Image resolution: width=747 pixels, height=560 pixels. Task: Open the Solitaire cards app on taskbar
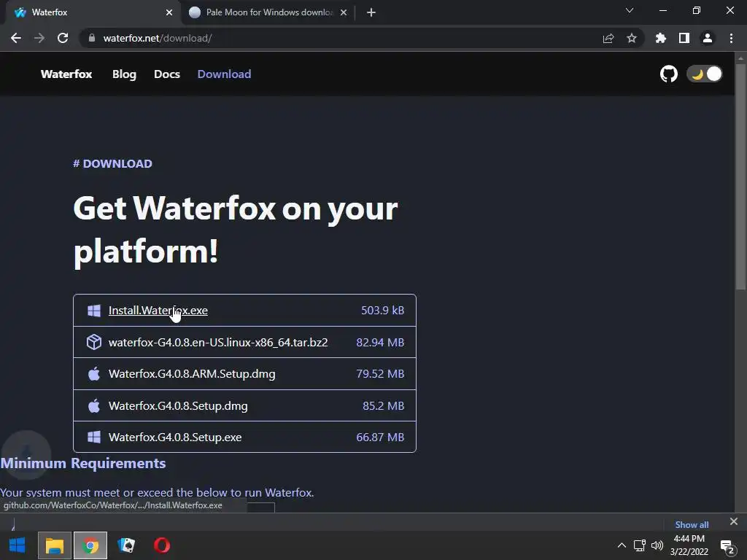pyautogui.click(x=126, y=545)
